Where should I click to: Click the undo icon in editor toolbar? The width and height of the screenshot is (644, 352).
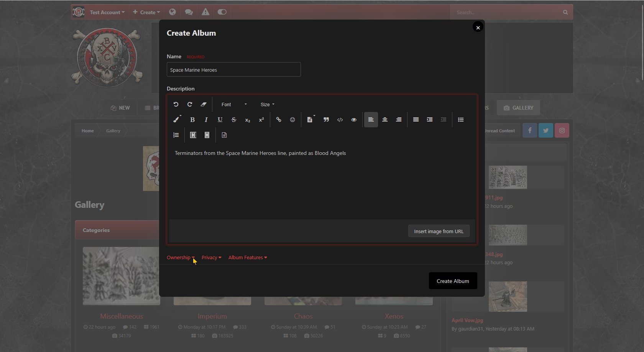(x=176, y=104)
